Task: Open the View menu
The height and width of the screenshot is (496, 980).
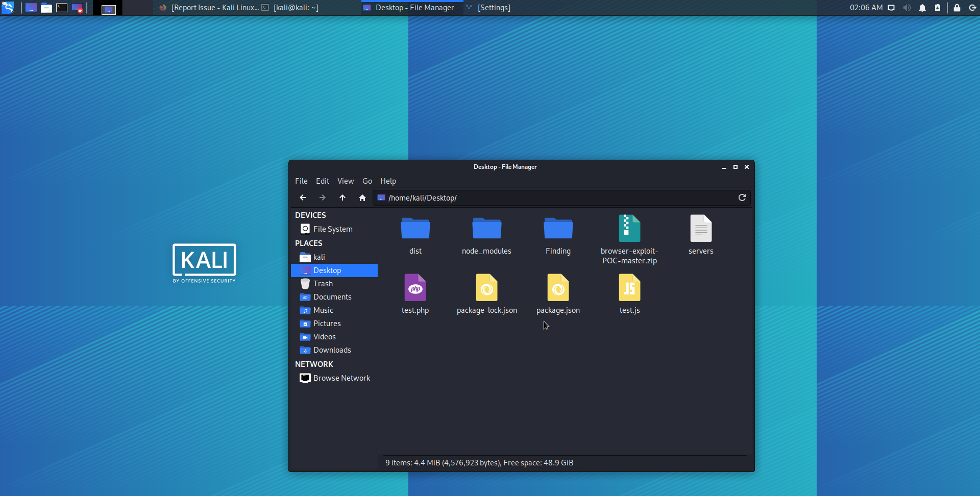Action: pos(346,181)
